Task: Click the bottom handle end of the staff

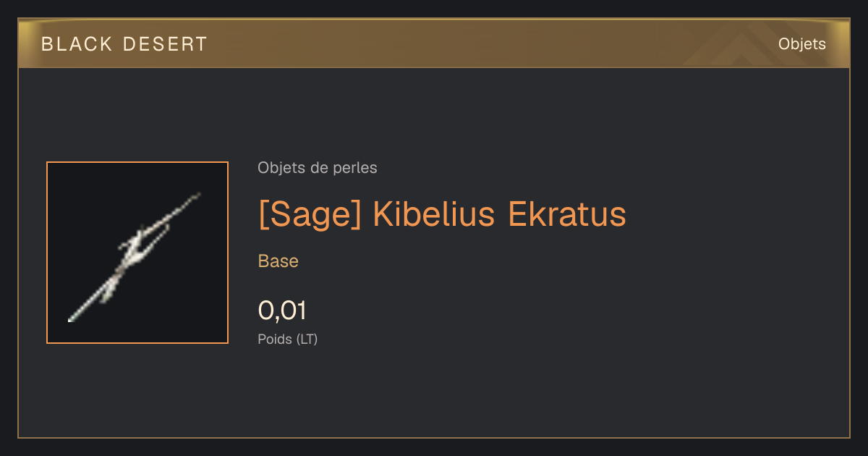Action: click(x=72, y=317)
